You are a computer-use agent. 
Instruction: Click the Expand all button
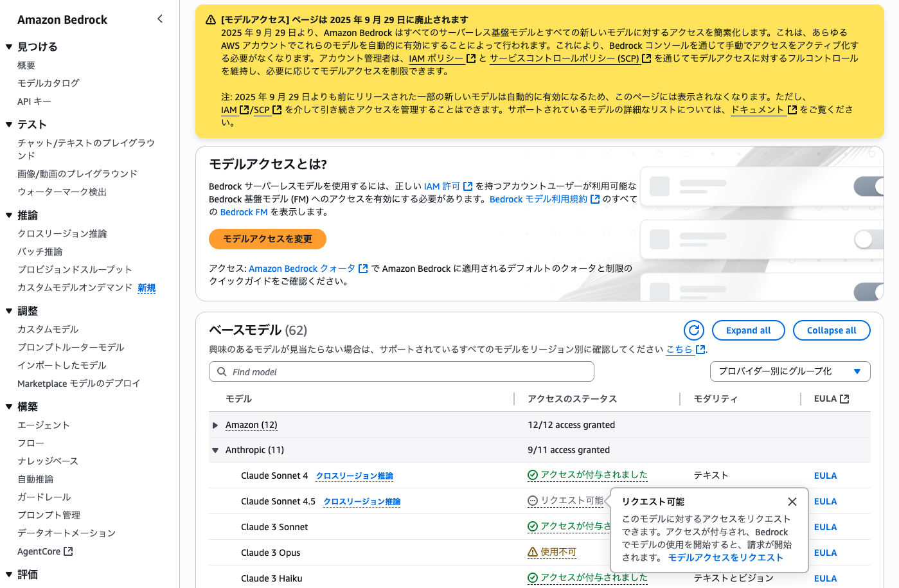tap(748, 330)
